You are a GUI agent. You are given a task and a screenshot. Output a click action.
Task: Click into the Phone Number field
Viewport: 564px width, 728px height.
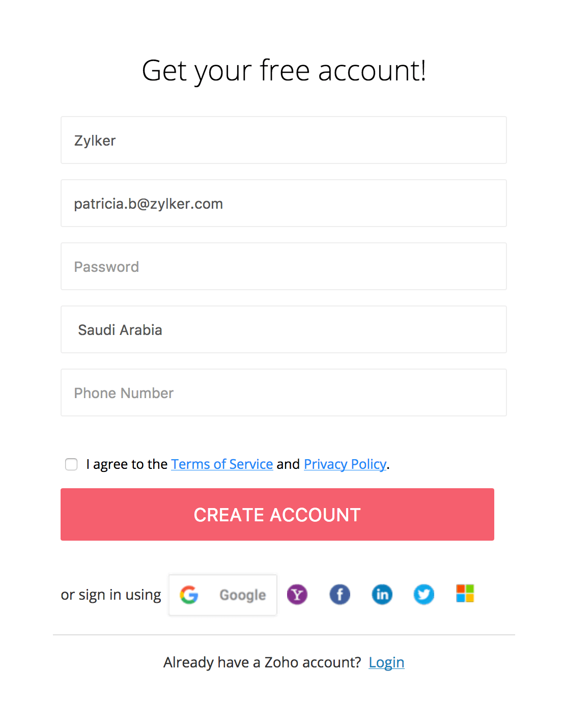coord(284,393)
